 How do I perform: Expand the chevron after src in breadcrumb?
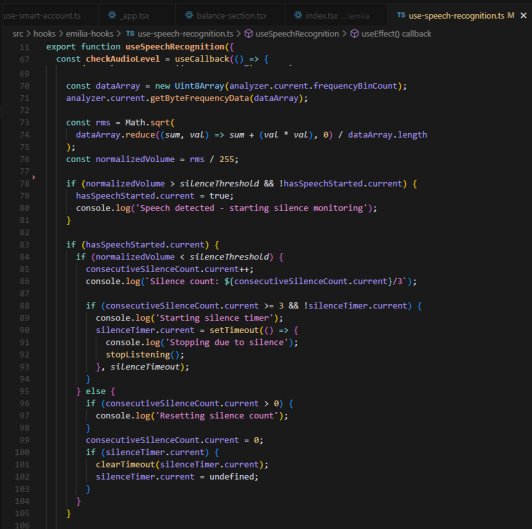(x=28, y=34)
